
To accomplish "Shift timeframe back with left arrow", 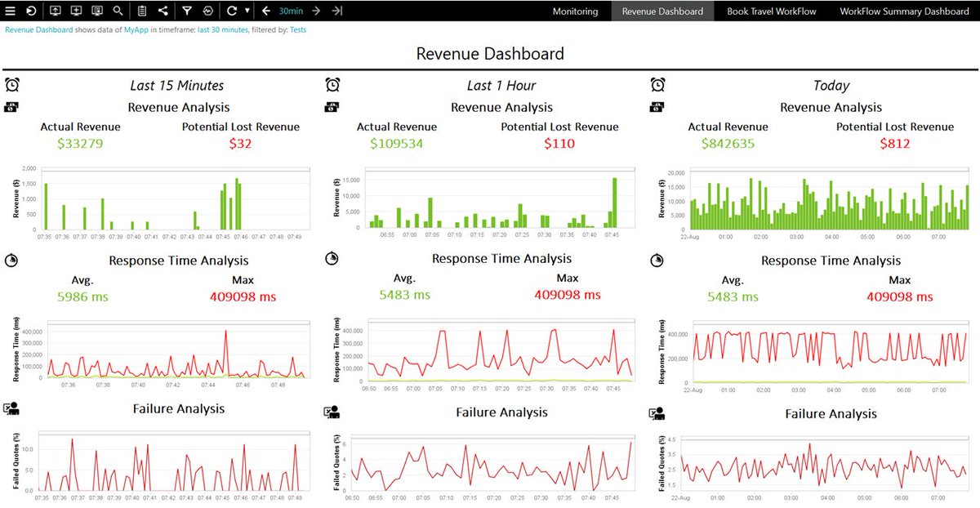I will pyautogui.click(x=266, y=11).
